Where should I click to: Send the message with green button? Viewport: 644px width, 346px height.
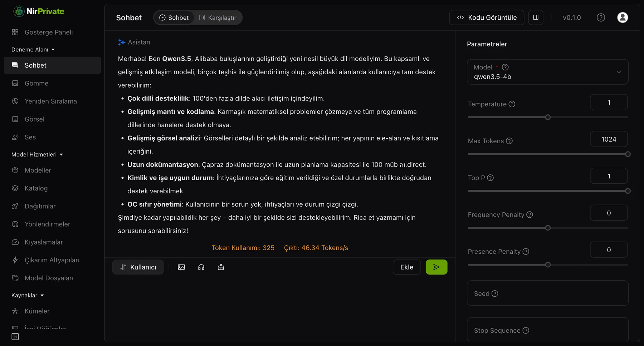click(436, 267)
